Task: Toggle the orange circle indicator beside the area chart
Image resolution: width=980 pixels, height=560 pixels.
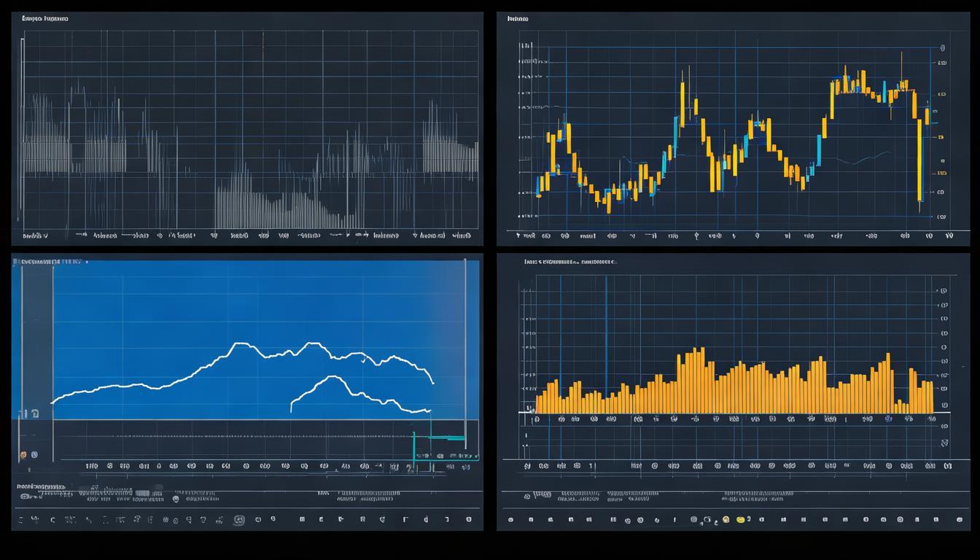Action: [x=23, y=455]
